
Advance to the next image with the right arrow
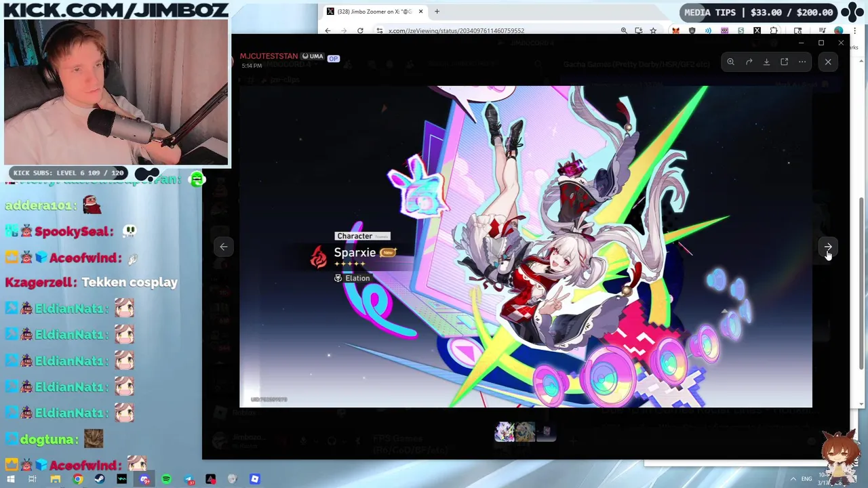(828, 247)
